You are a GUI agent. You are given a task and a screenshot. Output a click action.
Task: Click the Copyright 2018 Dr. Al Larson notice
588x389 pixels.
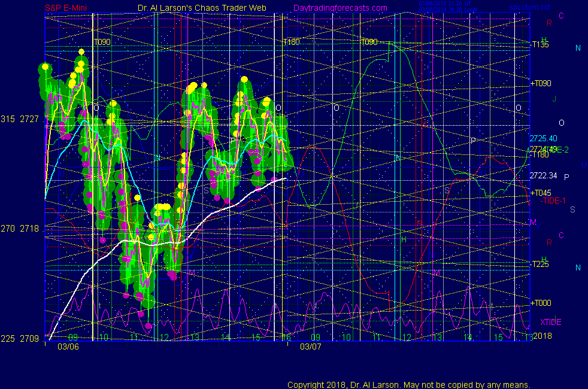[x=409, y=384]
